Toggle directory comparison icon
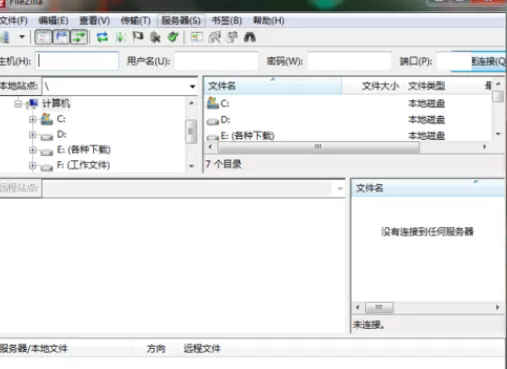Image resolution: width=507 pixels, height=369 pixels. pos(214,37)
